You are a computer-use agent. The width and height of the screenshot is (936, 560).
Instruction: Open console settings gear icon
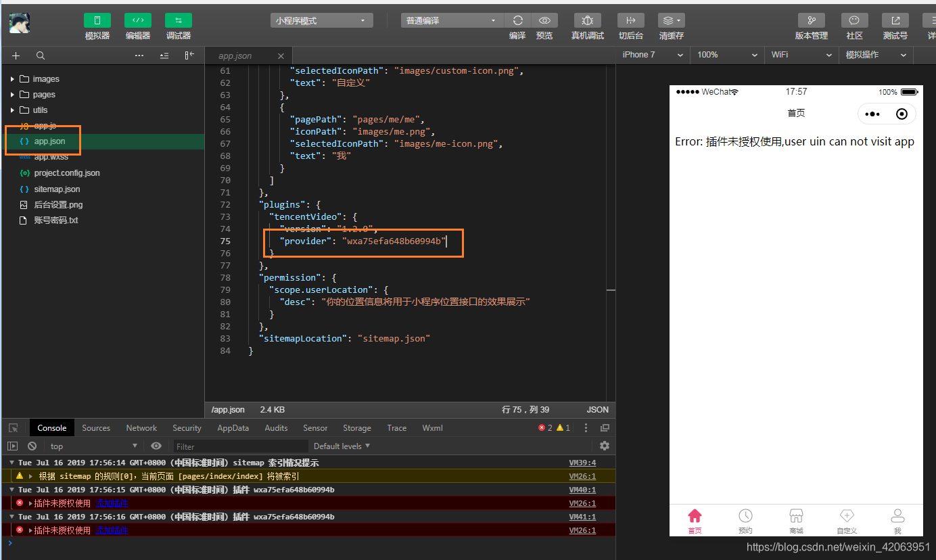coord(605,446)
